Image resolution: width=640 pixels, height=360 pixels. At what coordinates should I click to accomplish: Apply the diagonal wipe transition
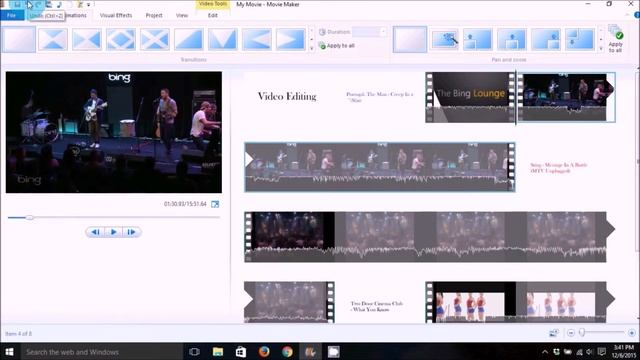tap(189, 39)
